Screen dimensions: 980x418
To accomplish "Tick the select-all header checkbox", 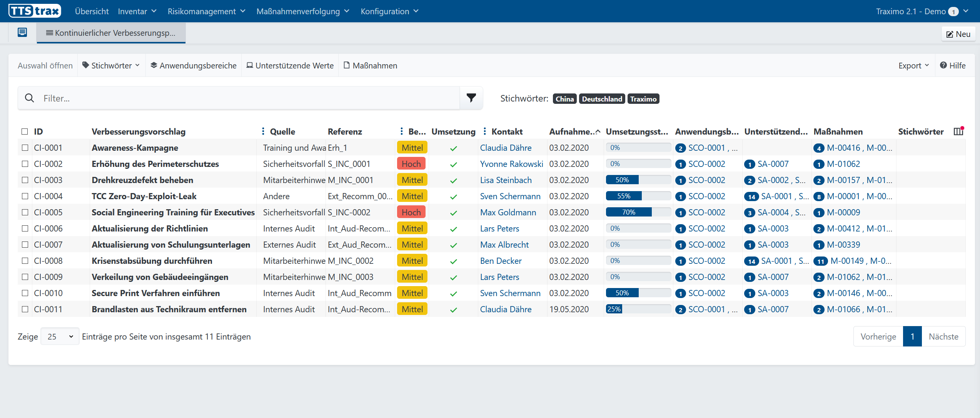I will (x=25, y=132).
